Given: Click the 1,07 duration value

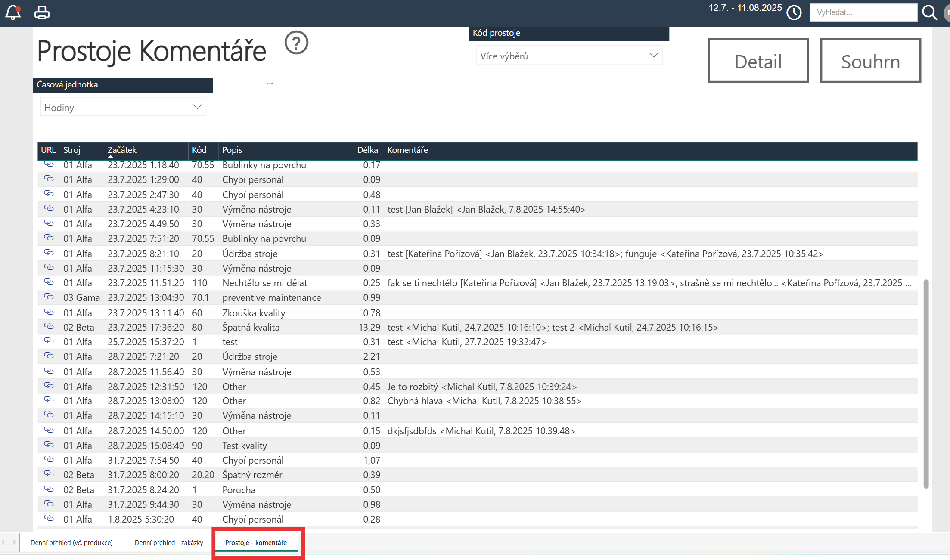Looking at the screenshot, I should (x=372, y=461).
